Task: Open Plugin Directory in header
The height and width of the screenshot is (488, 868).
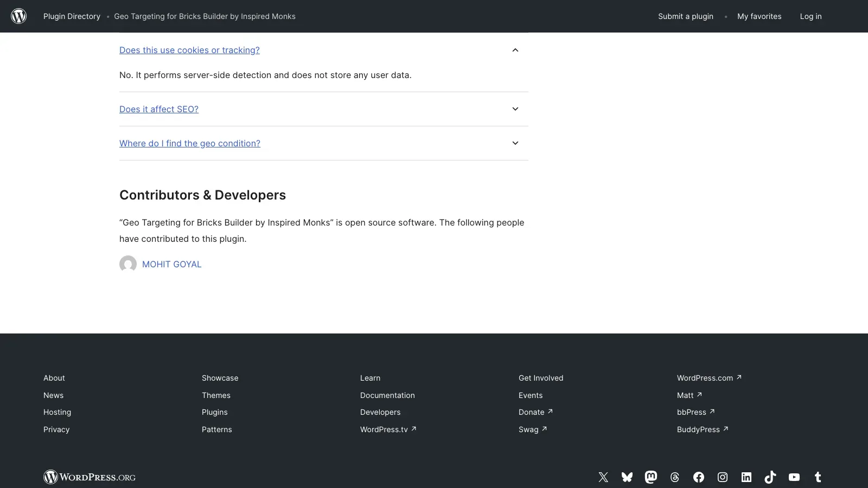Action: point(72,16)
